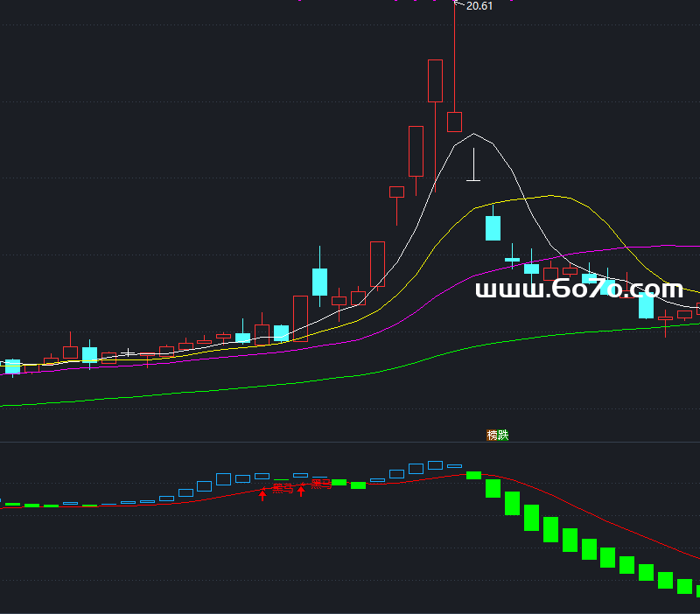Open the www.6o7o.com watermark link

(x=578, y=290)
